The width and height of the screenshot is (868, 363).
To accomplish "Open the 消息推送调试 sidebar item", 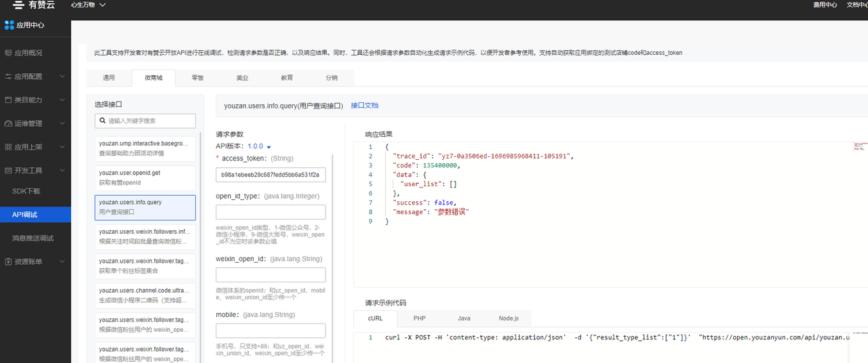I will (x=33, y=238).
